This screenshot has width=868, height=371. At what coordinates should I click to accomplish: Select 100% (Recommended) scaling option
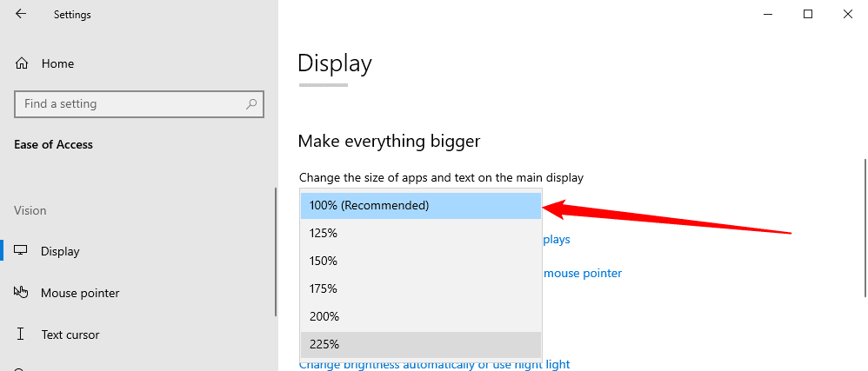pos(421,206)
